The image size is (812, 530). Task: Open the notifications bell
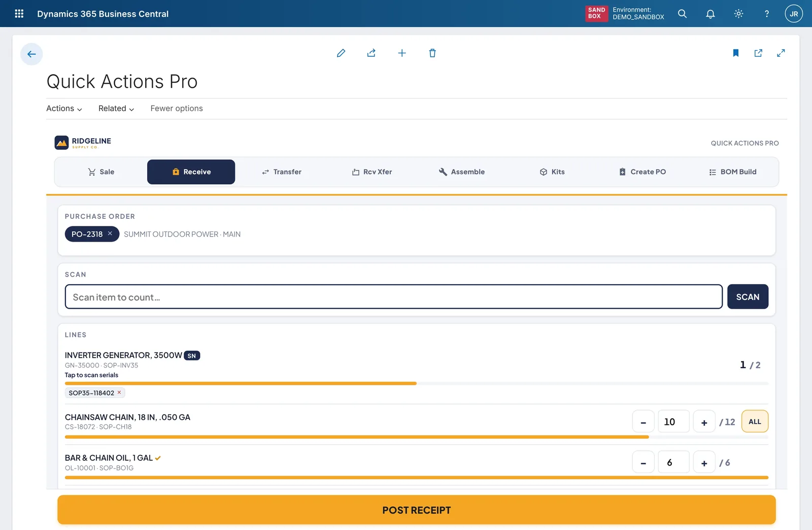(710, 14)
